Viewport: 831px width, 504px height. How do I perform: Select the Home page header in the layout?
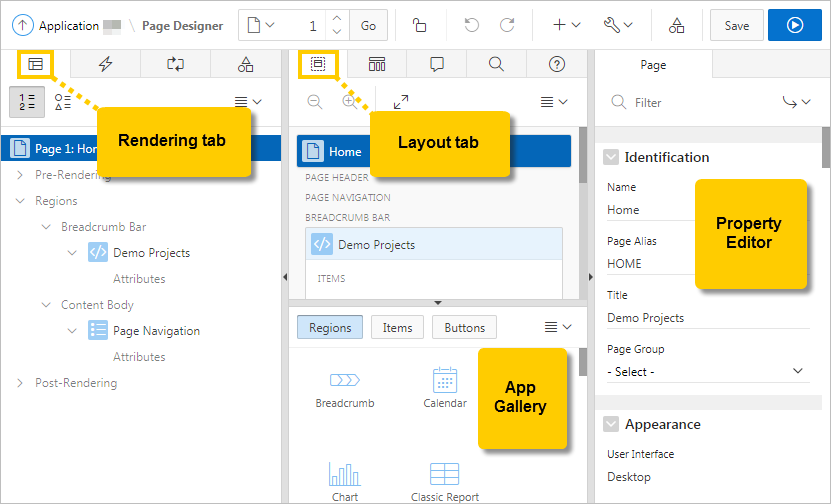434,151
